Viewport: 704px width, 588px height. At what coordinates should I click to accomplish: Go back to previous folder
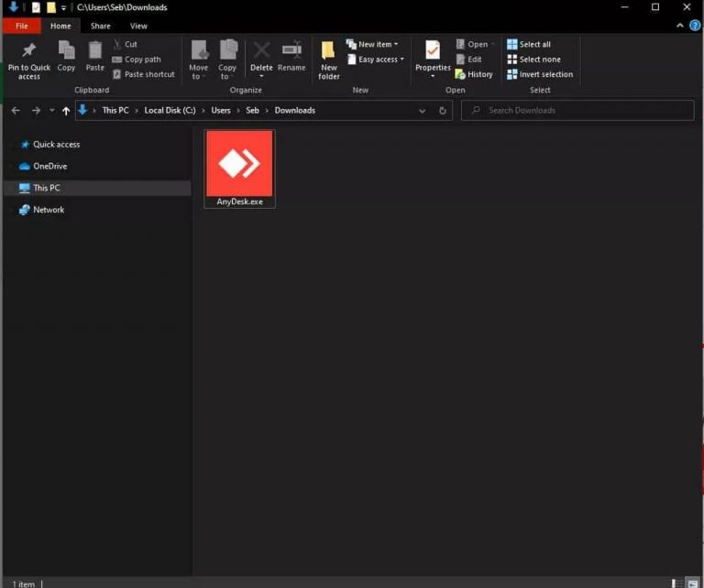tap(16, 110)
